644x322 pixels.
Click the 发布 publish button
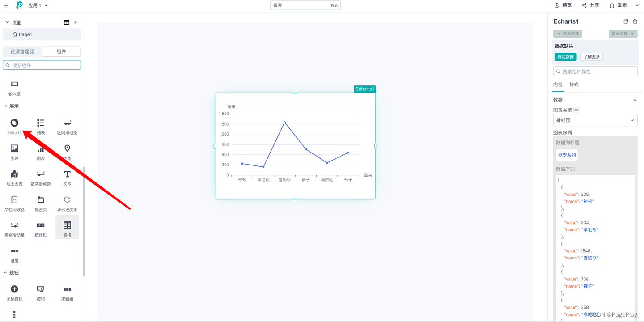pos(618,5)
